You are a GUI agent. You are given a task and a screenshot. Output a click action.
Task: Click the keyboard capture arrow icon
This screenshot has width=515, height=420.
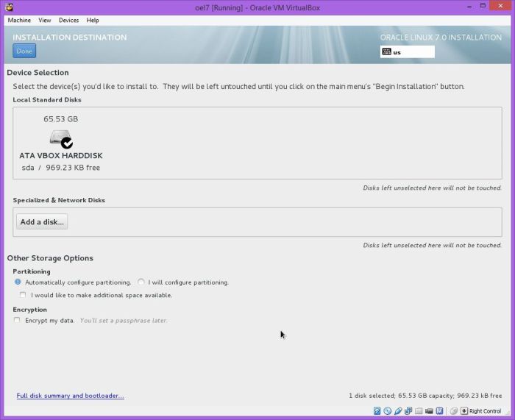tap(464, 411)
